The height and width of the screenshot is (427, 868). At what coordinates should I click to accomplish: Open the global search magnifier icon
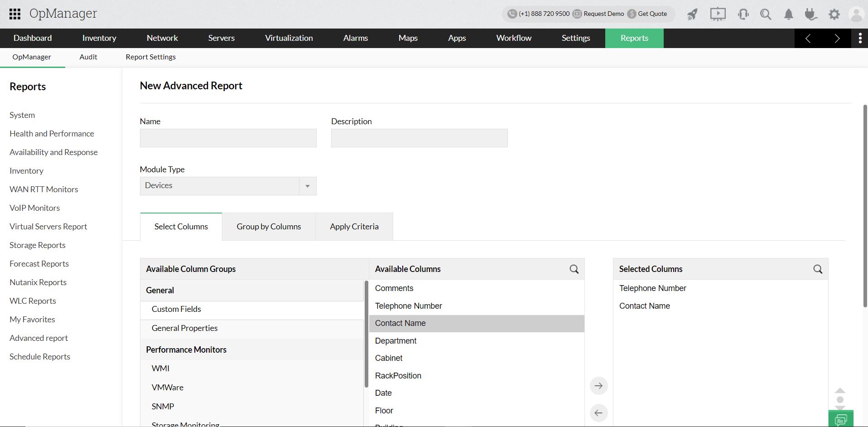(x=766, y=14)
